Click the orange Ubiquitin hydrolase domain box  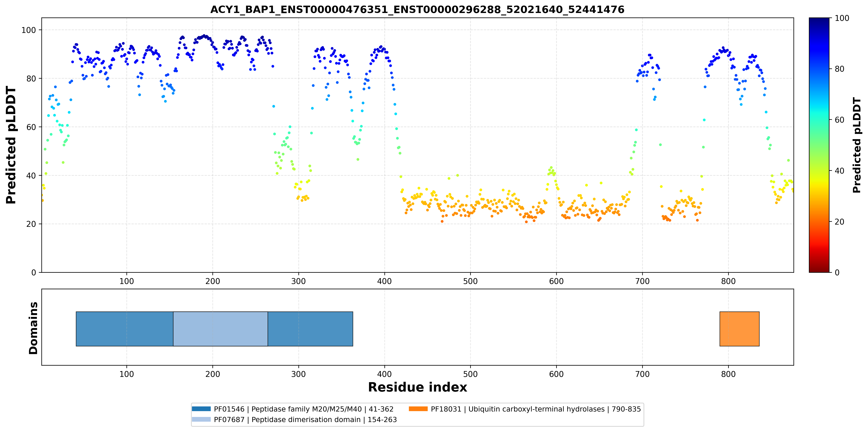point(740,329)
